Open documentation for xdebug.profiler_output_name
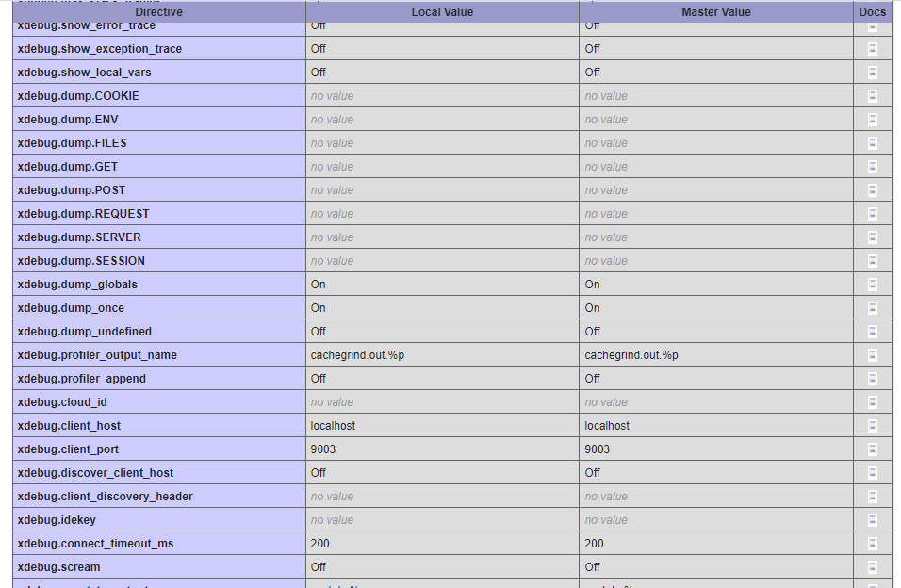Image resolution: width=901 pixels, height=588 pixels. [x=872, y=354]
